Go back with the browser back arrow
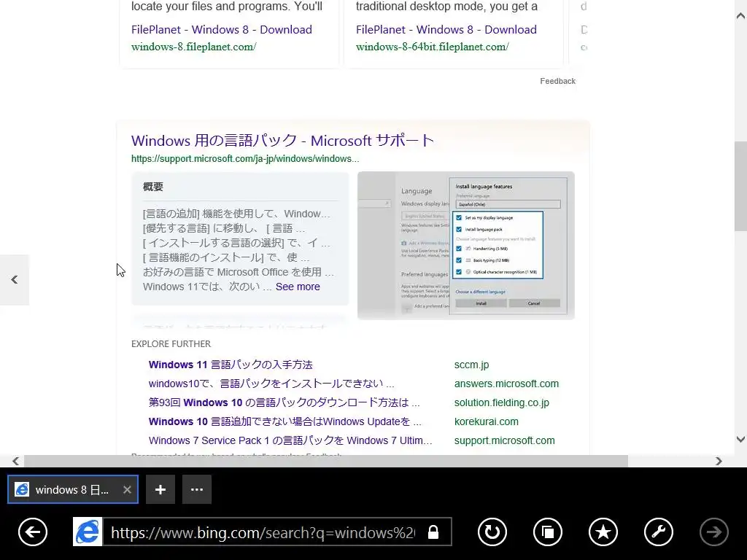 33,532
